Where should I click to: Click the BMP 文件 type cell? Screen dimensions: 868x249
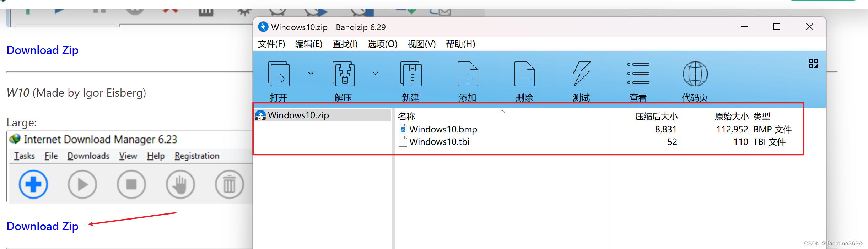coord(772,129)
